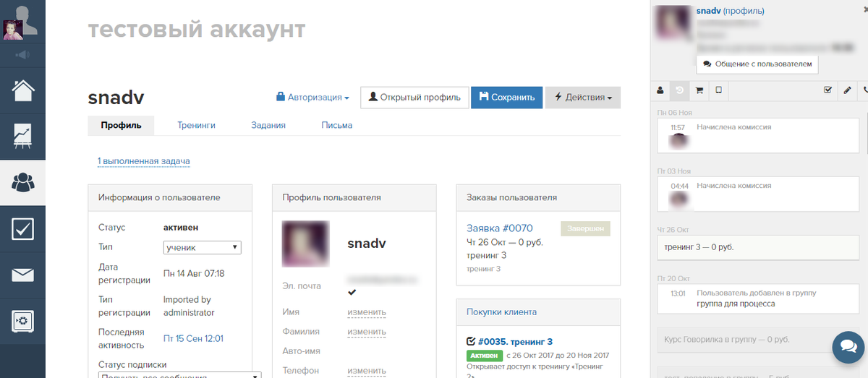Switch to the Профиль tab

coord(121,125)
